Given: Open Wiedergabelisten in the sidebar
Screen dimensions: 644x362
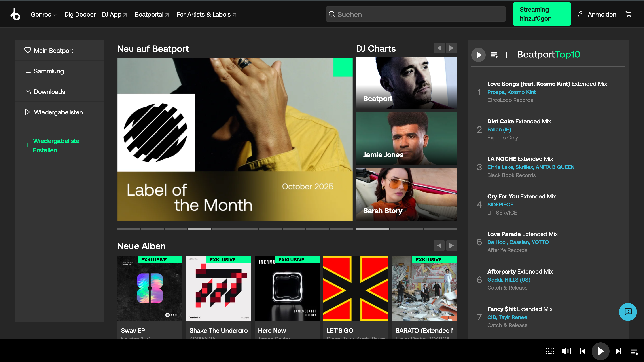Looking at the screenshot, I should click(x=59, y=112).
